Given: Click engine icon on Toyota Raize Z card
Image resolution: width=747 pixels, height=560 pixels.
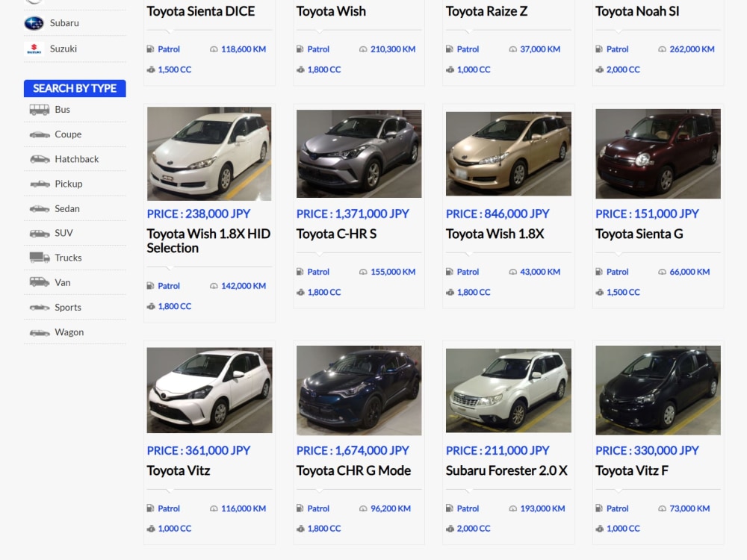Looking at the screenshot, I should (x=450, y=69).
